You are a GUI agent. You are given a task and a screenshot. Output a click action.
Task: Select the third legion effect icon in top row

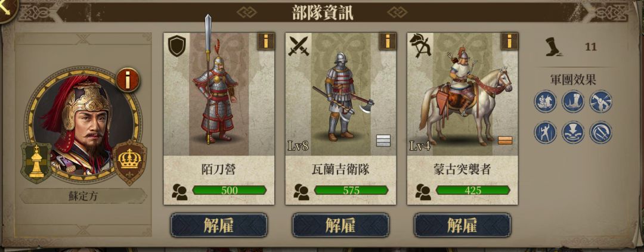coord(600,101)
